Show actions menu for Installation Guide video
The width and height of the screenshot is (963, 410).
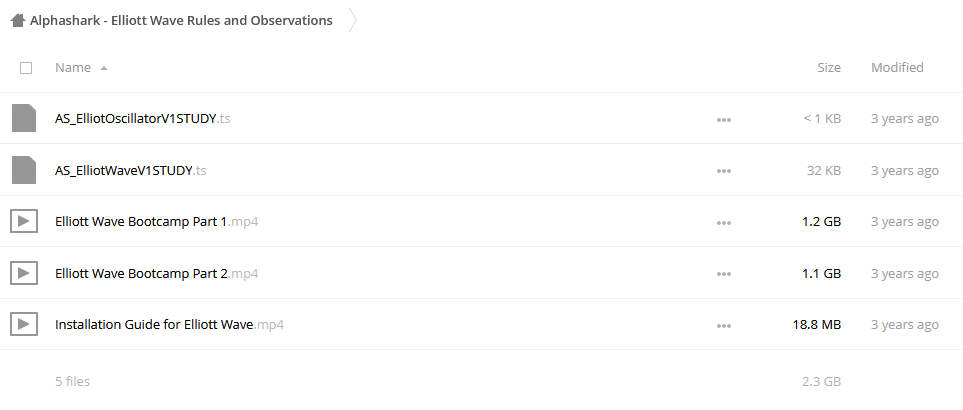723,326
